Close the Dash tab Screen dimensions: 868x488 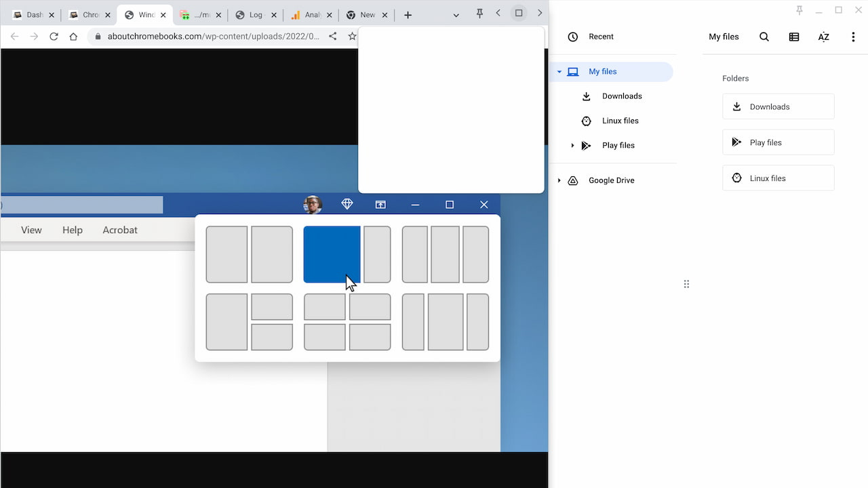coord(52,15)
